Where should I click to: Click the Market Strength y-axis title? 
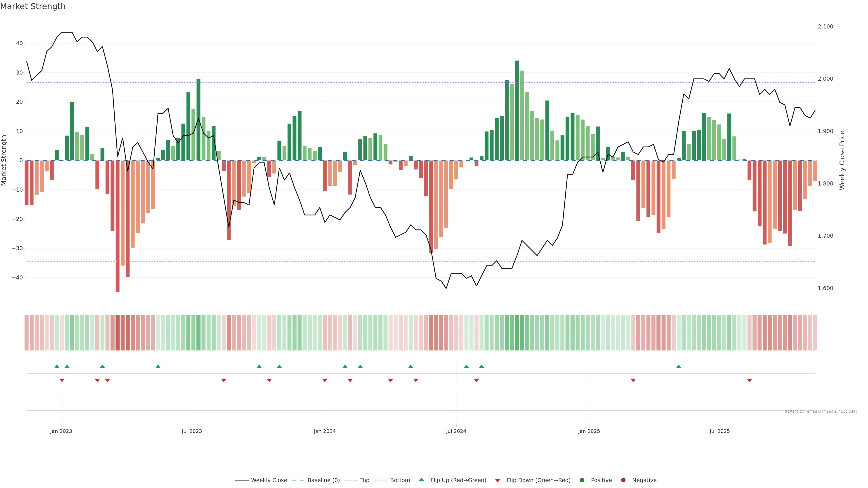click(x=4, y=160)
